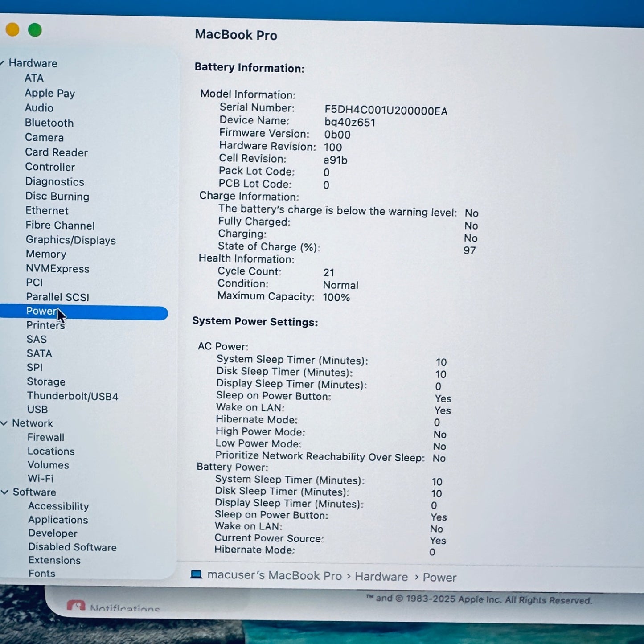The height and width of the screenshot is (644, 644).
Task: Open the Bluetooth hardware section
Action: (49, 123)
